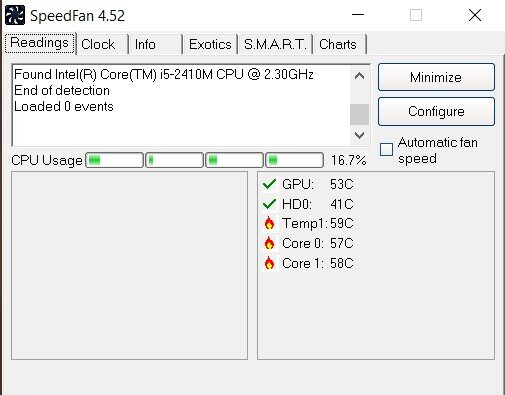The height and width of the screenshot is (395, 505).
Task: Click the log scroll down arrow
Action: point(359,135)
